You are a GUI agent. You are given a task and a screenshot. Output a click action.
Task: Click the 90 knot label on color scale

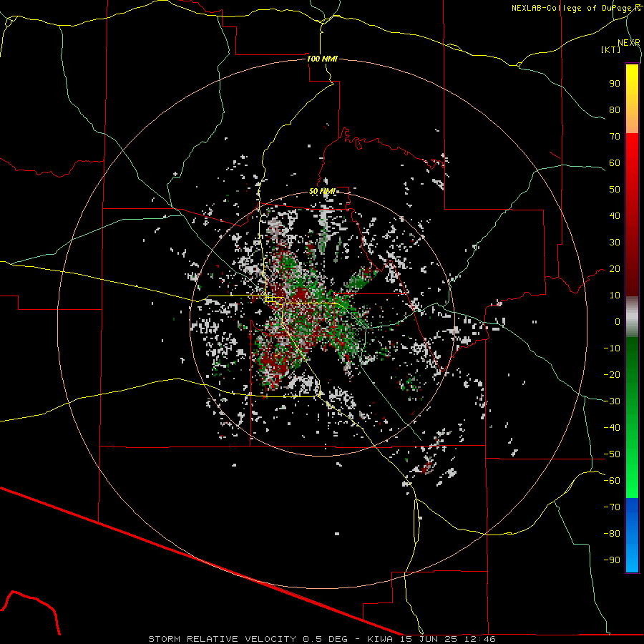point(615,84)
